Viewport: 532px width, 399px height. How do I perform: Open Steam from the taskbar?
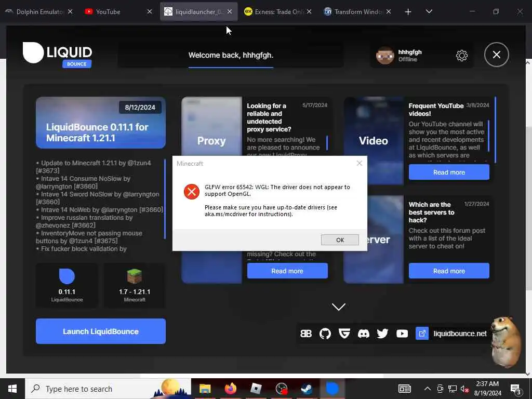307,389
